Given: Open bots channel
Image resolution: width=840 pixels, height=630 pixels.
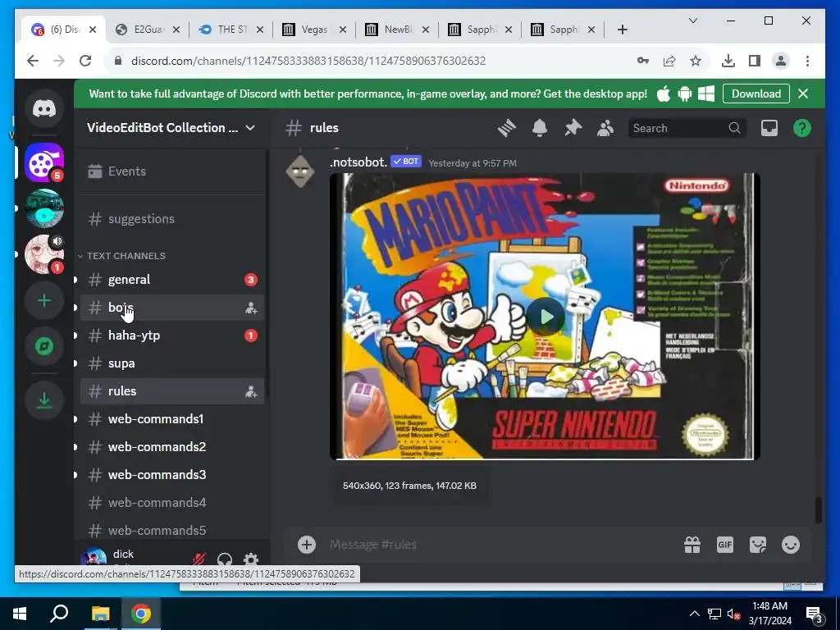Looking at the screenshot, I should tap(171, 308).
